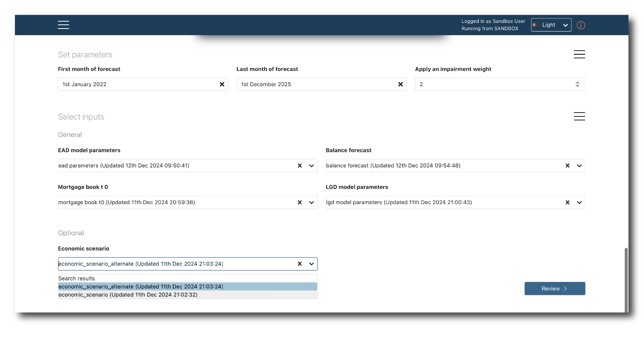Click into the Economic scenario search field
644x353 pixels.
click(175, 264)
